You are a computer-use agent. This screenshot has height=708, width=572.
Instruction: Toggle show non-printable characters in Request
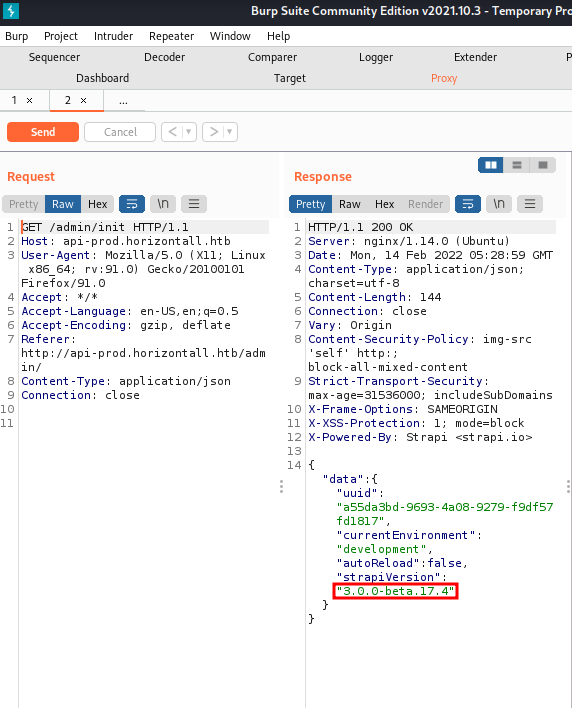pyautogui.click(x=163, y=204)
